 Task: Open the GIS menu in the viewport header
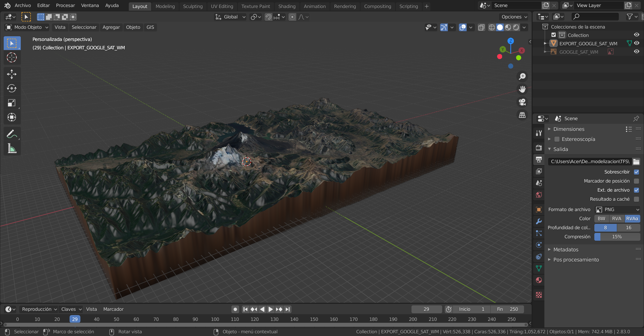click(x=150, y=28)
